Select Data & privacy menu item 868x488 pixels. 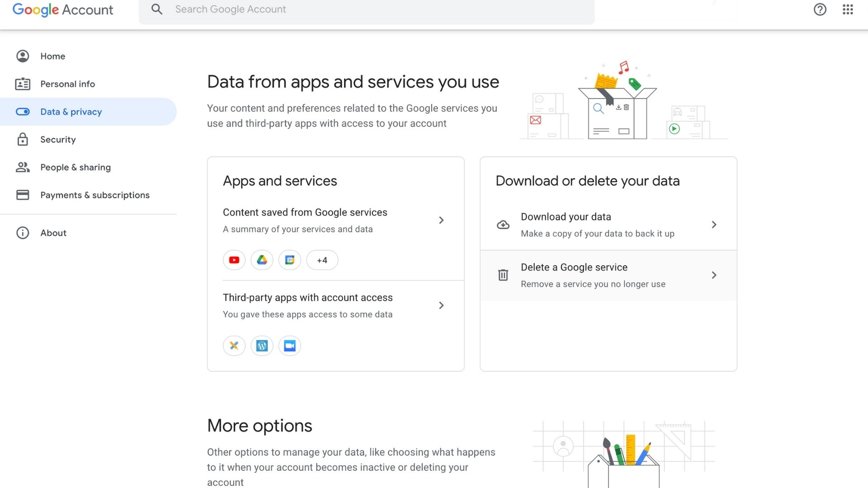88,112
